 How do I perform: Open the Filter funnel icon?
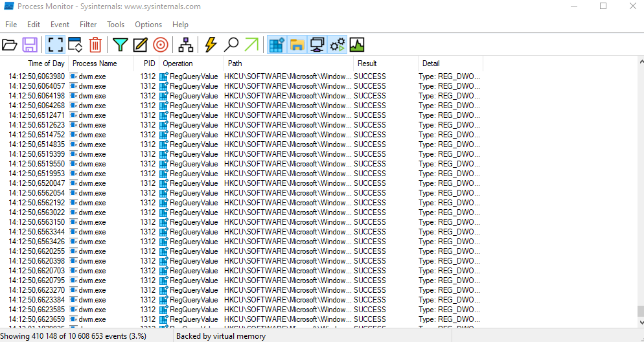coord(120,44)
